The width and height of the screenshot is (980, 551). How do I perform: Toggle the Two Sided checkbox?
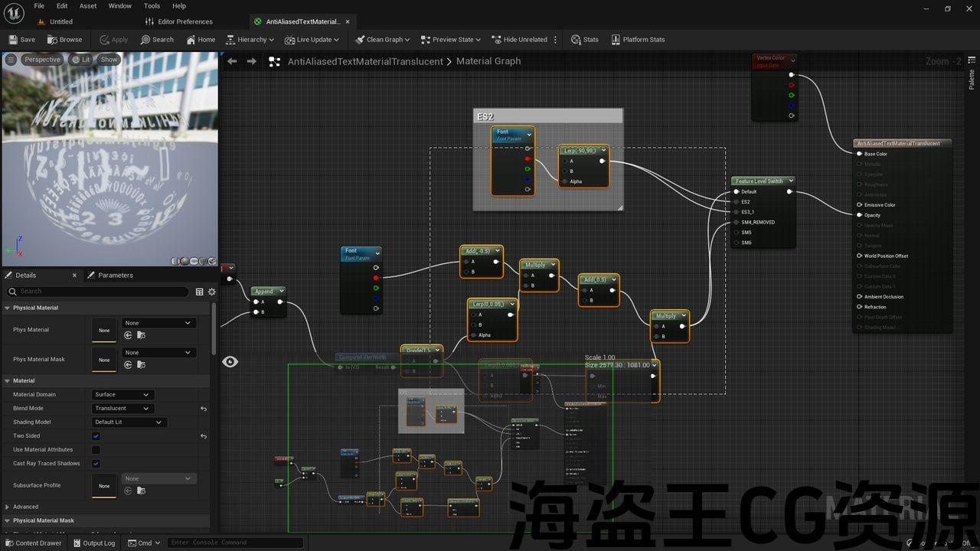(96, 436)
